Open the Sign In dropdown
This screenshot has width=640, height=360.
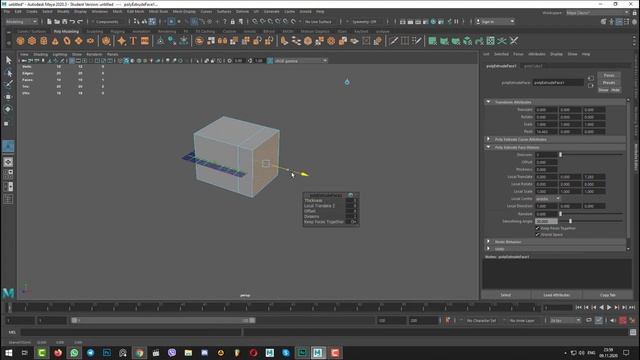(x=495, y=22)
